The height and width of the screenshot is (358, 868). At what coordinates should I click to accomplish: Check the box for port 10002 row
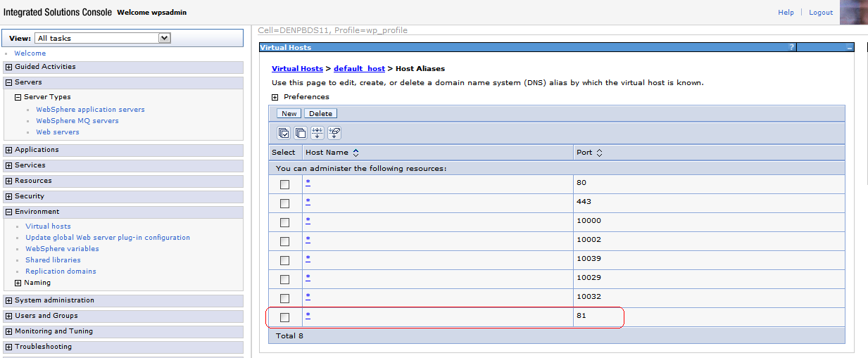[x=285, y=241]
